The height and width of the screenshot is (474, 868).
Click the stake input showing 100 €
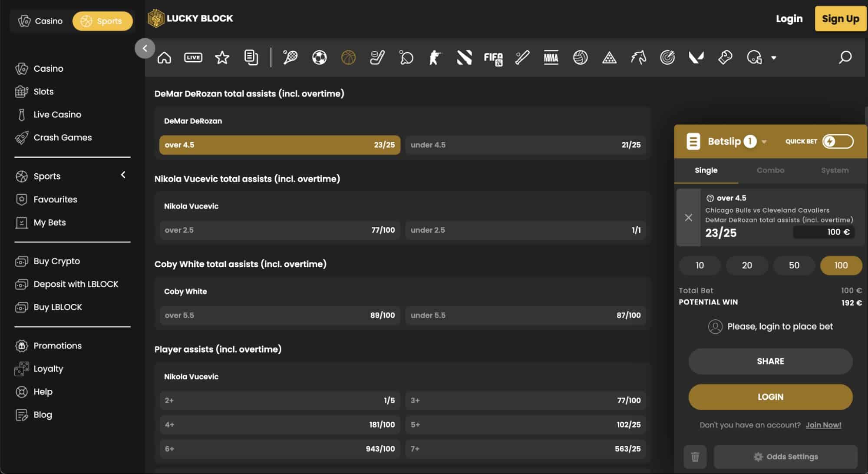824,232
